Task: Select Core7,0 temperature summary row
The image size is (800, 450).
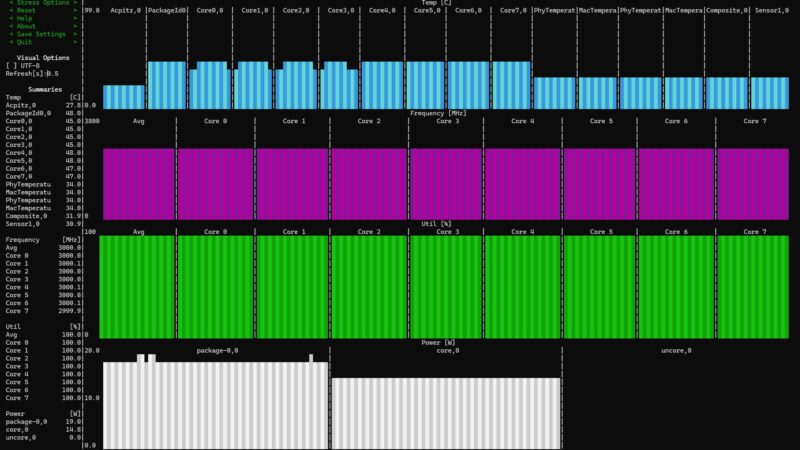Action: tap(43, 177)
